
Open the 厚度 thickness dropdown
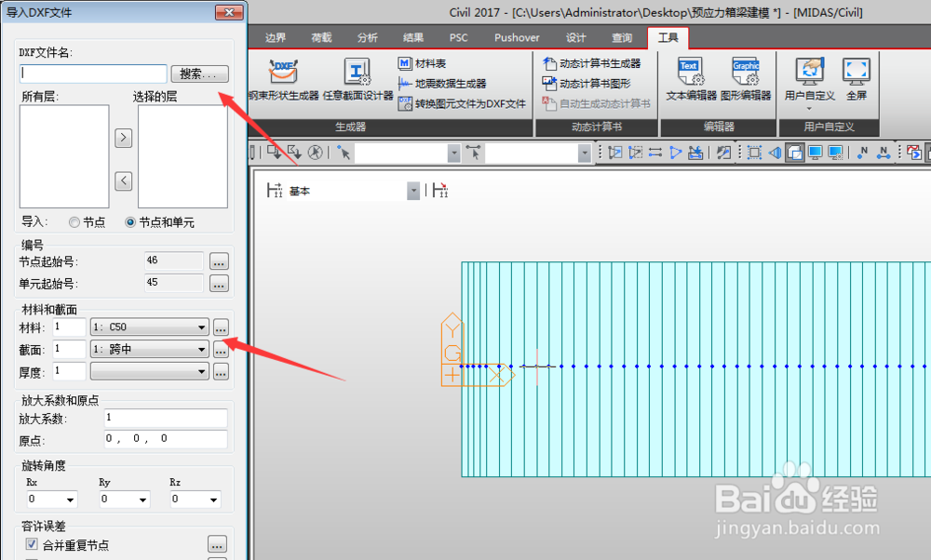click(150, 372)
